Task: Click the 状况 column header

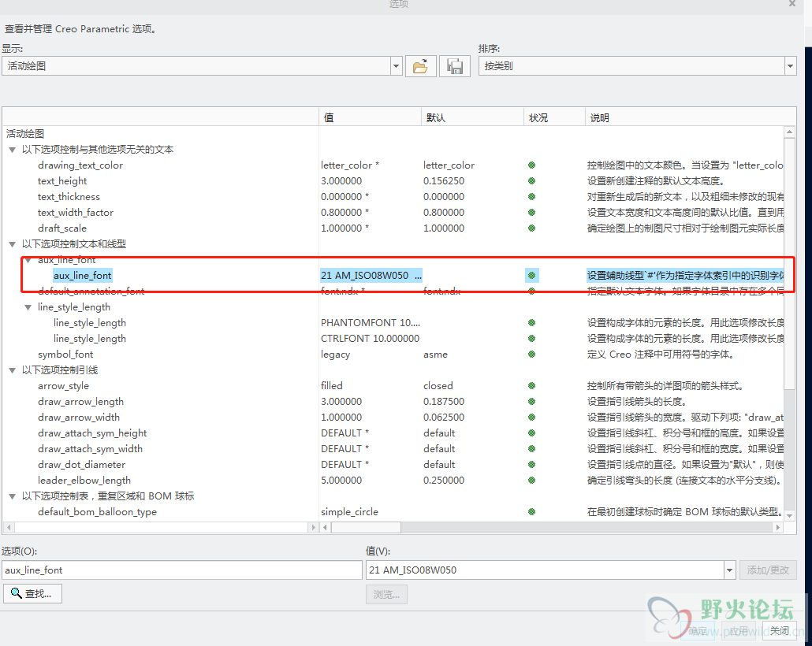Action: tap(554, 117)
